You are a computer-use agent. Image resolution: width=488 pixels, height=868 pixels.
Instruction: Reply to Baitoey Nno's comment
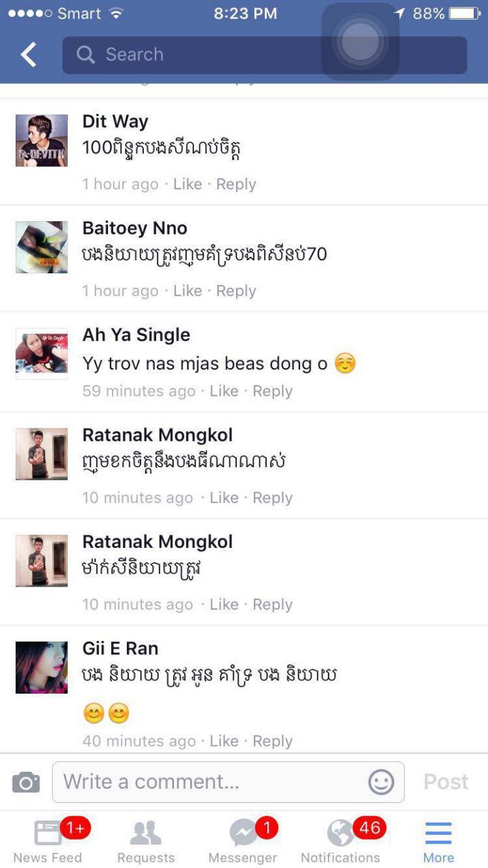[x=236, y=291]
